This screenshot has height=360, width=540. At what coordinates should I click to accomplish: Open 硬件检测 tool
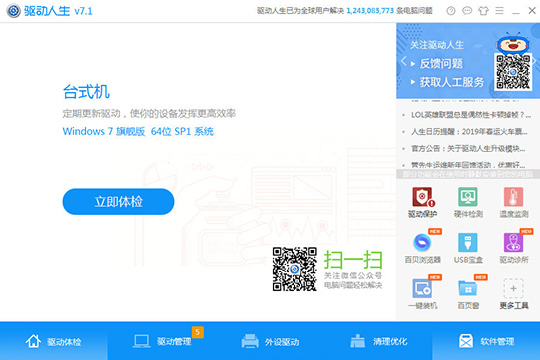pyautogui.click(x=468, y=203)
